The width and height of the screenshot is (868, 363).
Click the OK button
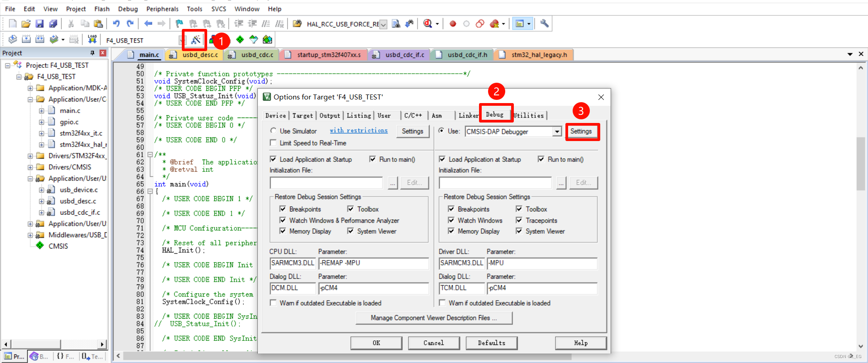click(376, 343)
